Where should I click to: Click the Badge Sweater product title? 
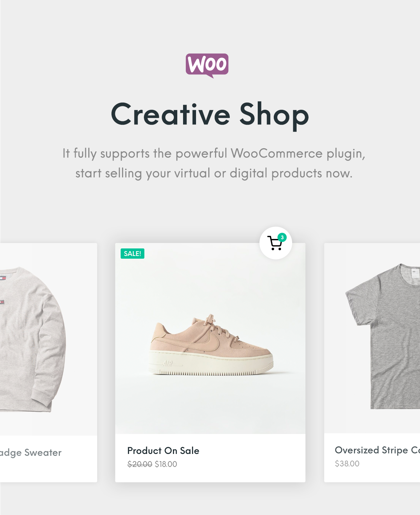(31, 453)
